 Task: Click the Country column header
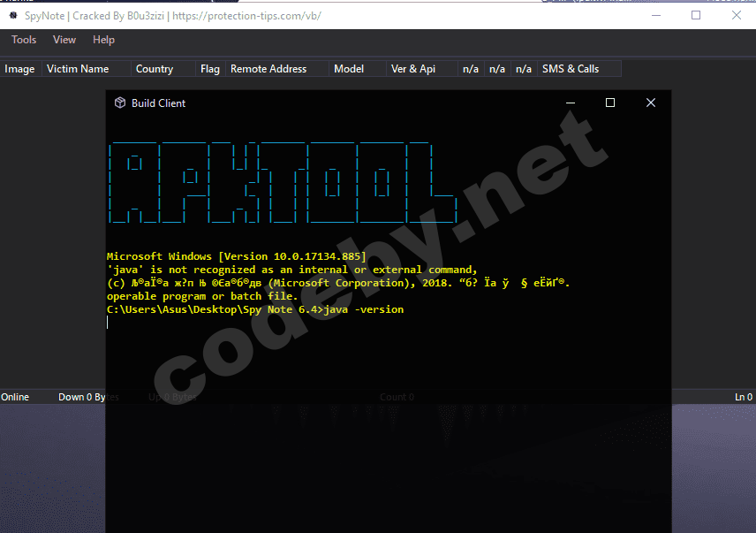[163, 69]
